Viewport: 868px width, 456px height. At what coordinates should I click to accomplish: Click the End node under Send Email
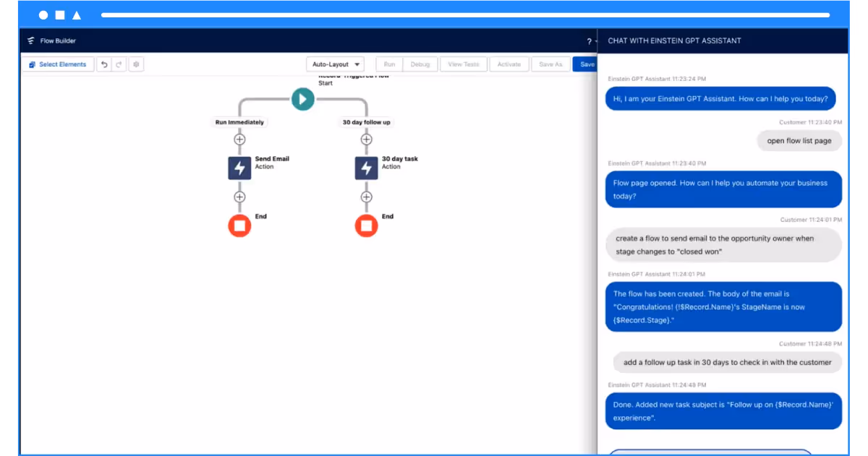click(239, 226)
